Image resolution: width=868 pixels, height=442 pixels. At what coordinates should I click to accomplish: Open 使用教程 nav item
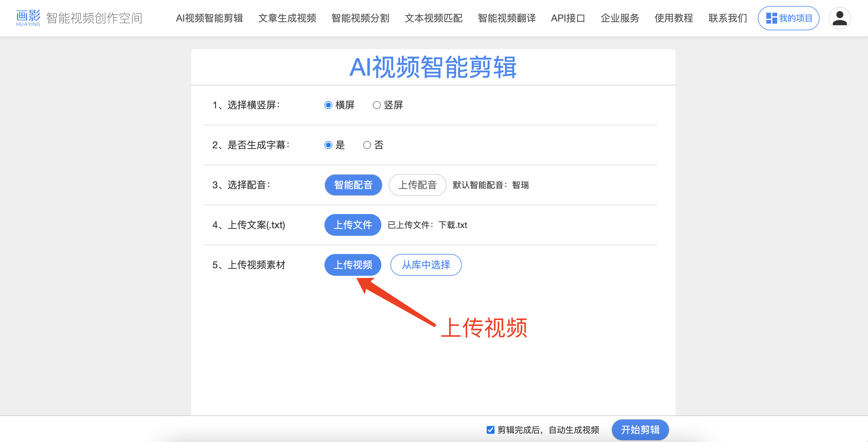[x=674, y=18]
